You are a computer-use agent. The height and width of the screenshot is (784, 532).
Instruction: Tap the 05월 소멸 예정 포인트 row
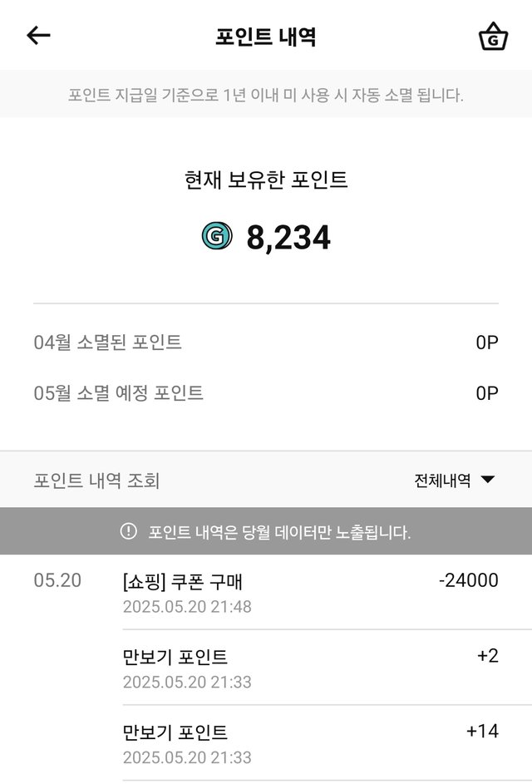pyautogui.click(x=266, y=393)
